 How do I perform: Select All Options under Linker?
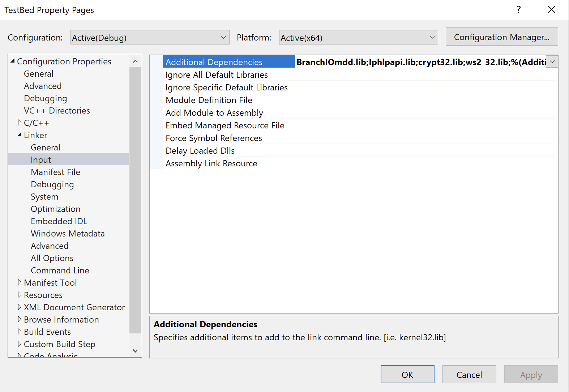[52, 258]
